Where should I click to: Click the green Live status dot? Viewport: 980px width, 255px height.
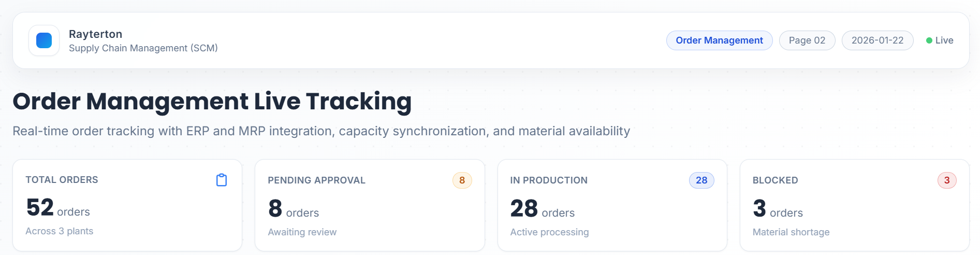click(929, 40)
